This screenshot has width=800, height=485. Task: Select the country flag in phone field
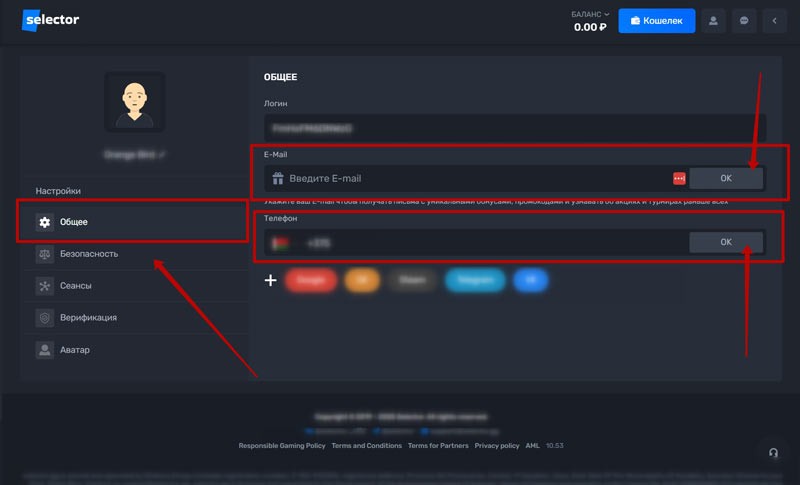pyautogui.click(x=280, y=243)
